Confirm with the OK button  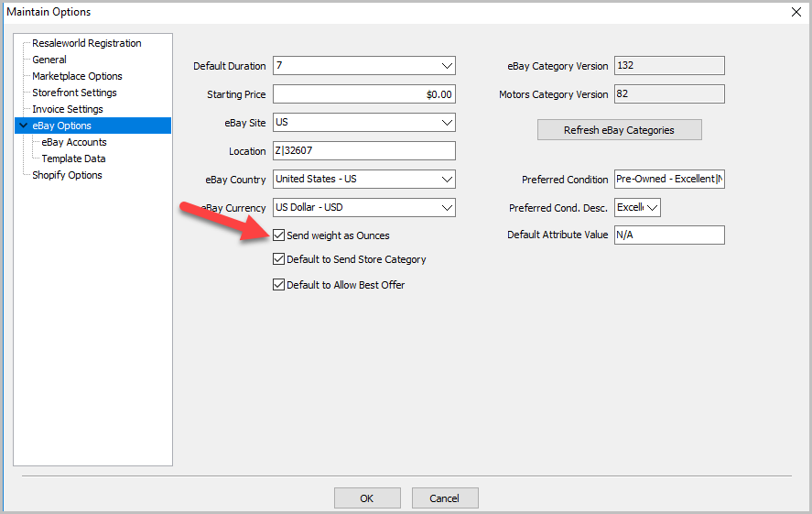(367, 498)
